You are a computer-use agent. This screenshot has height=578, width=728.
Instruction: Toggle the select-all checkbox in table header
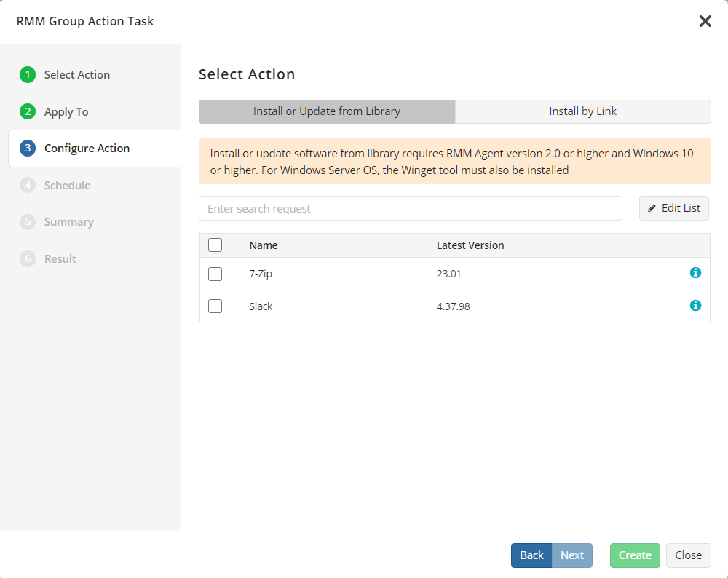coord(215,245)
